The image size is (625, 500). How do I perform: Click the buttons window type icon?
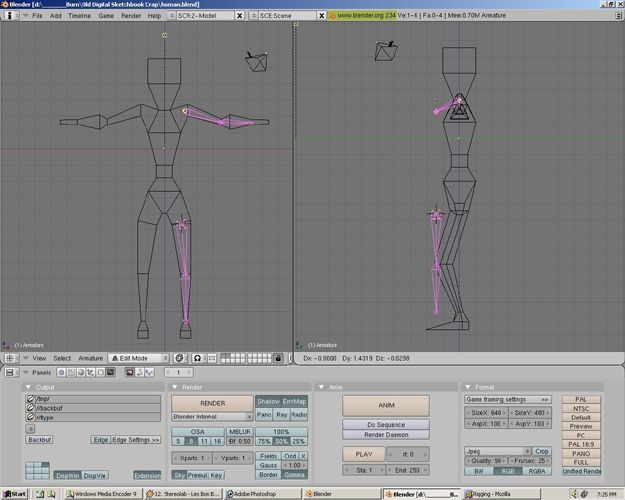tap(12, 372)
